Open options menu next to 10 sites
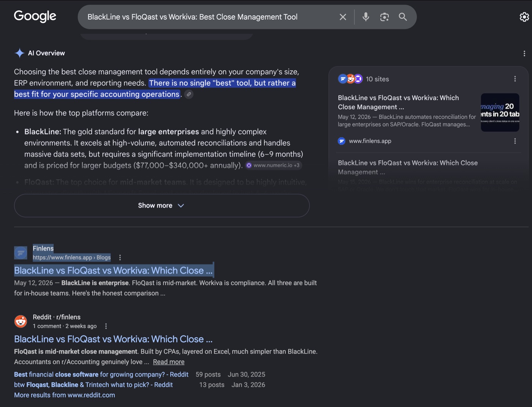The width and height of the screenshot is (532, 407). (515, 79)
